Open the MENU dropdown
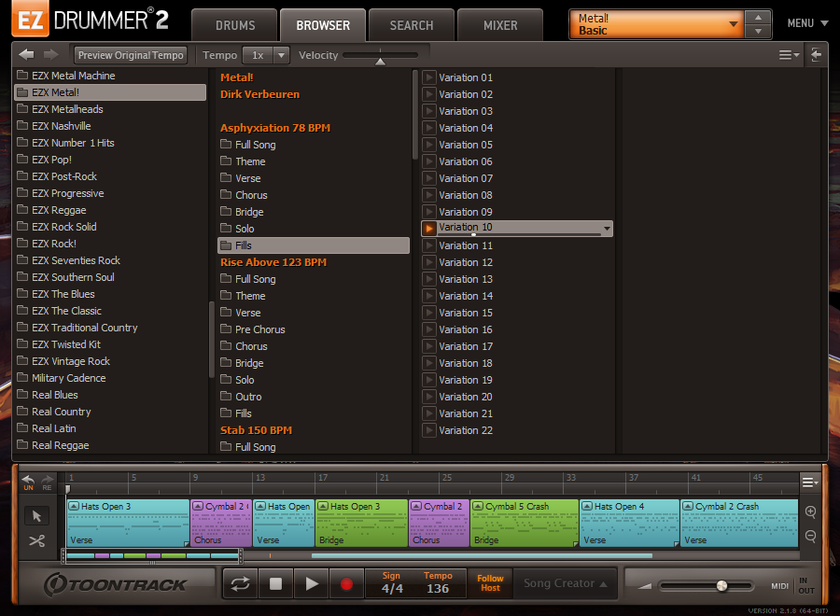Image resolution: width=840 pixels, height=616 pixels. (x=808, y=23)
